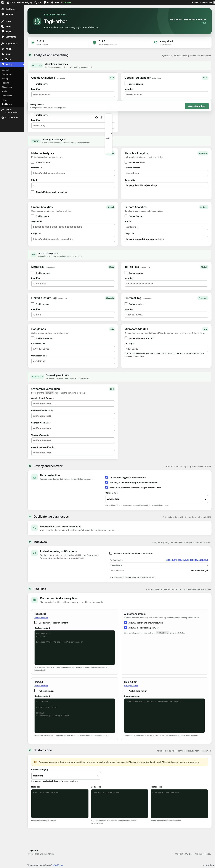
Task: Click the bookmark icon above abc123defg field
Action: 102,118
